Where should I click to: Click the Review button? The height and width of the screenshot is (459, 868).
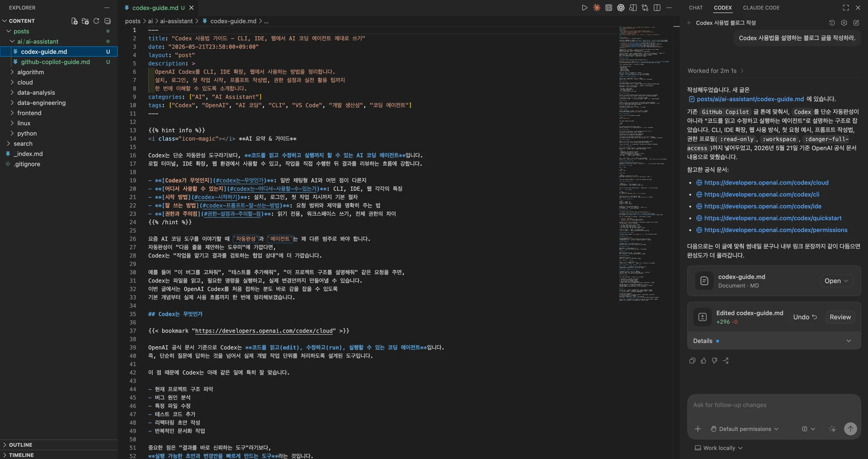tap(840, 317)
